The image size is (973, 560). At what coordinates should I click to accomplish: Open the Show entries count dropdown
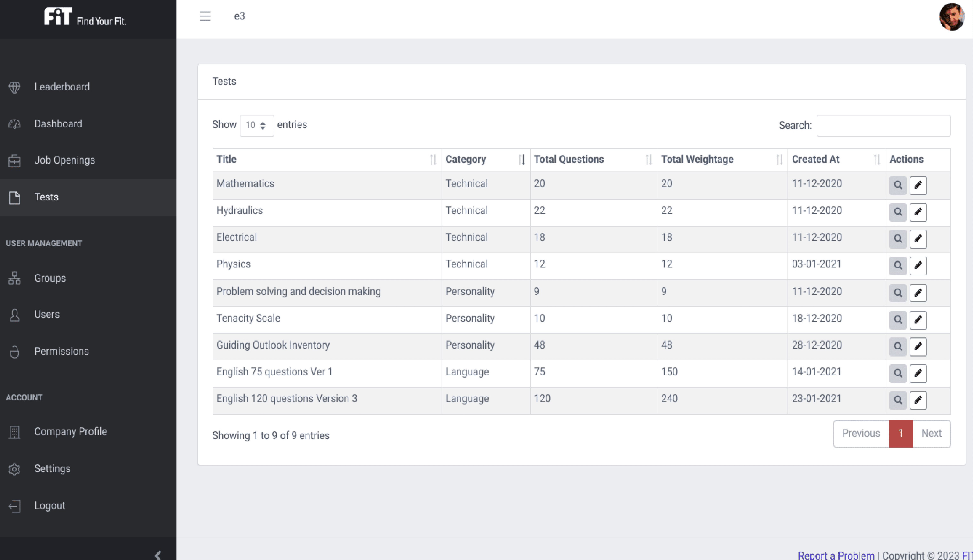coord(257,125)
